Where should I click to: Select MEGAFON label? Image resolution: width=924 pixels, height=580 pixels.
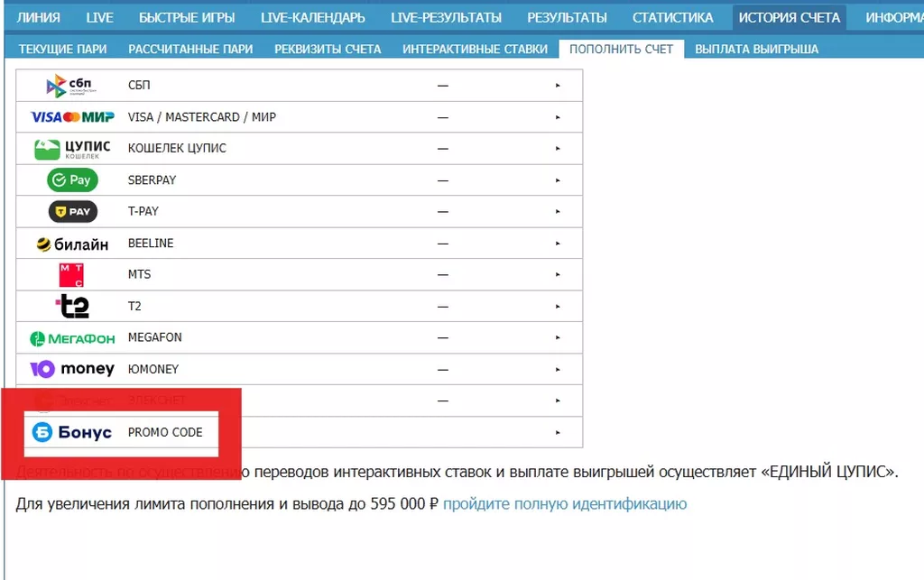click(155, 337)
